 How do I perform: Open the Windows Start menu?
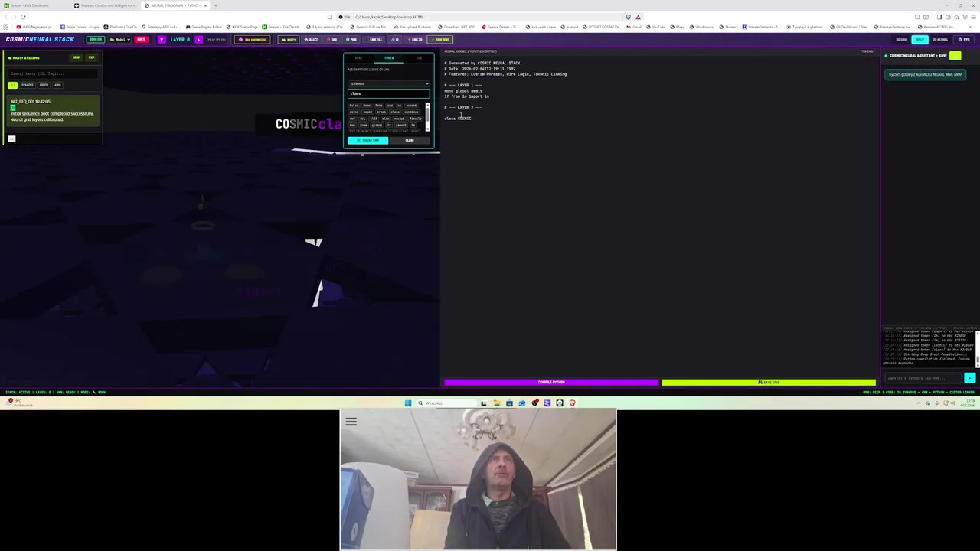(x=408, y=403)
